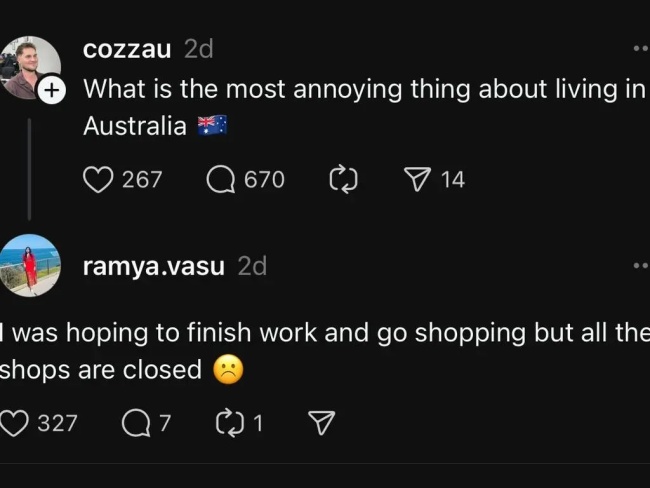Open replies to ramya.vasu's comment

(135, 423)
